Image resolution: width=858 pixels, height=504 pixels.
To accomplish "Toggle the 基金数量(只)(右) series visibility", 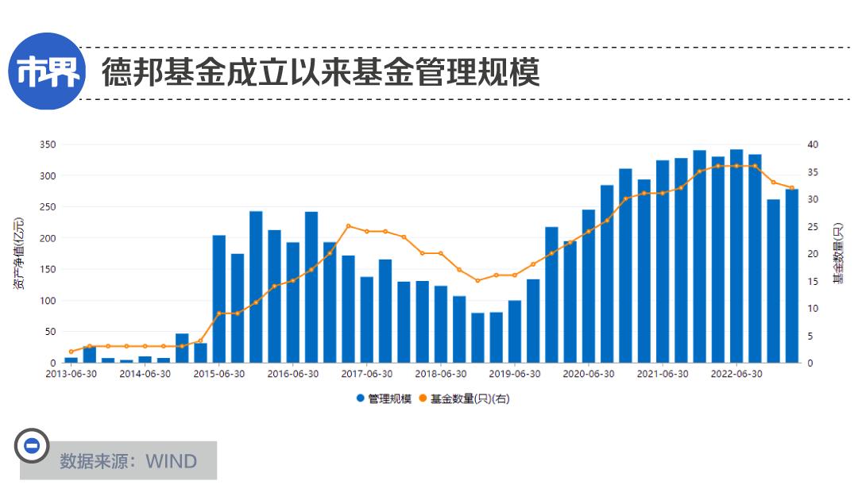I will [469, 397].
